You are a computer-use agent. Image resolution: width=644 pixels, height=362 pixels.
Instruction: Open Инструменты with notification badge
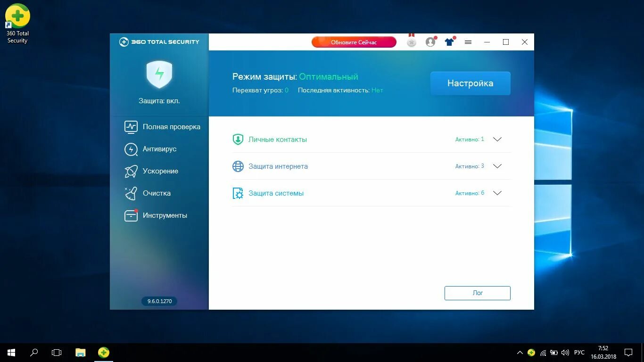165,215
